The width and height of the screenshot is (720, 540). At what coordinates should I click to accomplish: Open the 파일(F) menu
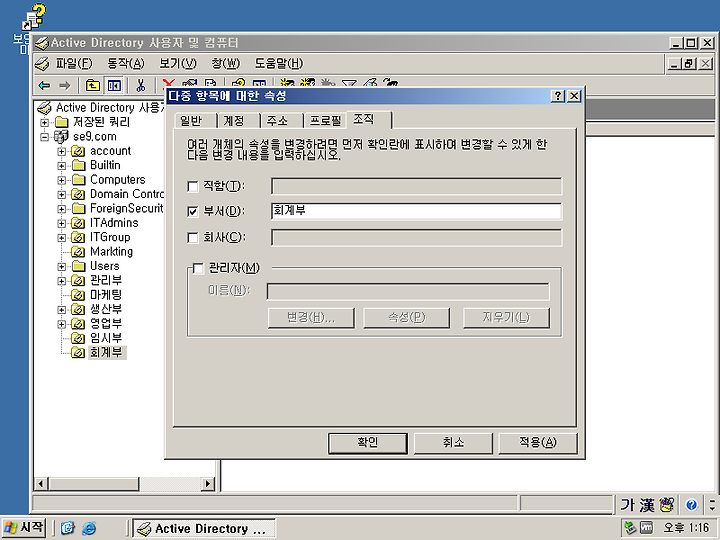tap(74, 63)
